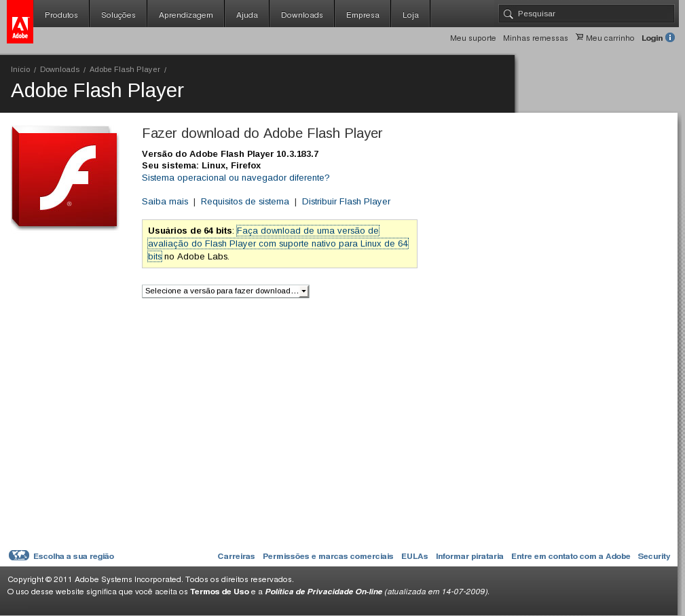The height and width of the screenshot is (616, 685).
Task: Click the version text 10.3.183.7
Action: 297,154
